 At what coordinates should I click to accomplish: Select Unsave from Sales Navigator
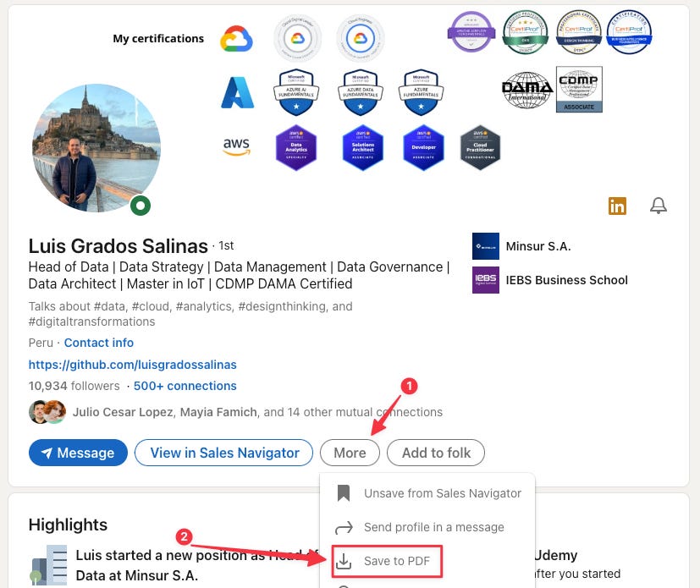pyautogui.click(x=427, y=493)
